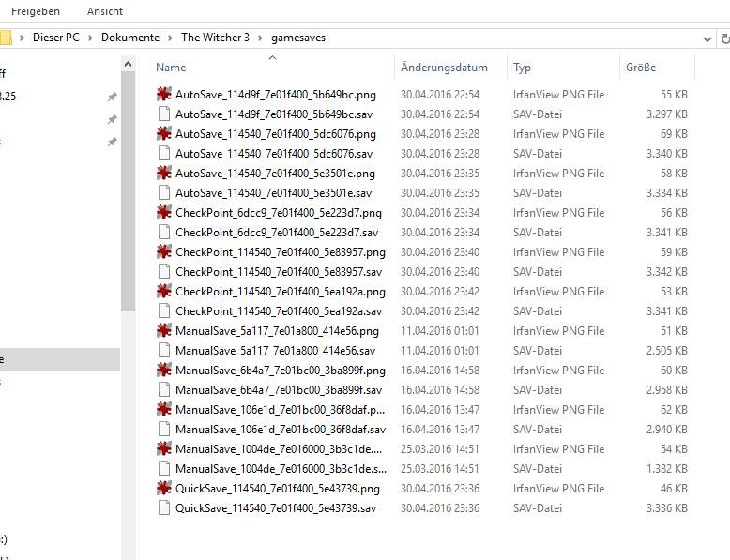Click IrfanView icon of CheckPoint_114540_7e01f400_5ea192a.png
The width and height of the screenshot is (730, 560).
[163, 292]
